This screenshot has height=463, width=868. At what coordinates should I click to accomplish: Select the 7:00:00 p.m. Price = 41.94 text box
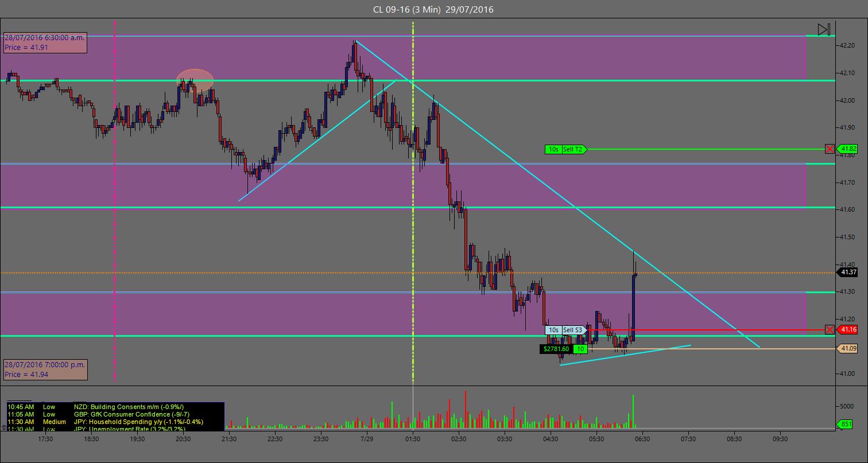tap(45, 369)
